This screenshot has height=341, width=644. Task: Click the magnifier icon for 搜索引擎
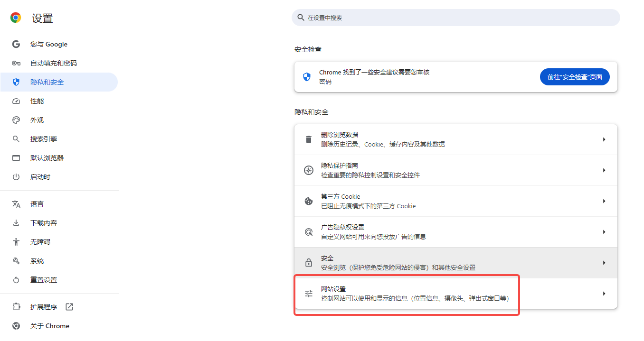(16, 139)
